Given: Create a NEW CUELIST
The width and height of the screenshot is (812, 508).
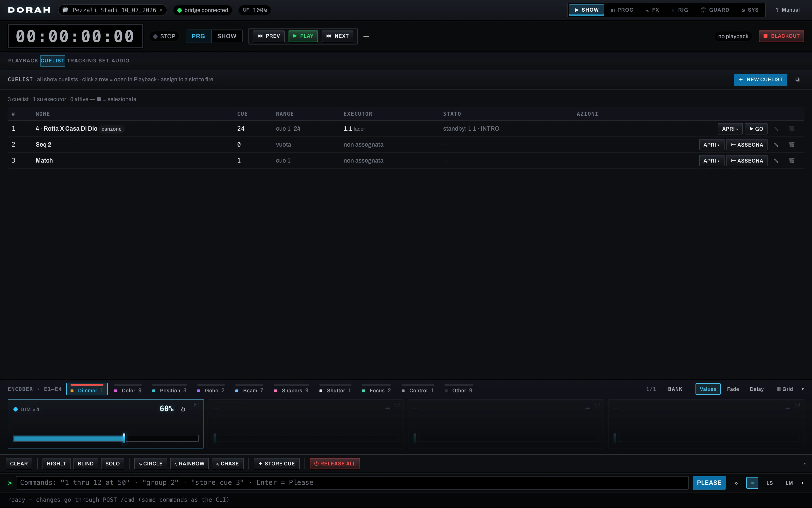Looking at the screenshot, I should point(760,80).
